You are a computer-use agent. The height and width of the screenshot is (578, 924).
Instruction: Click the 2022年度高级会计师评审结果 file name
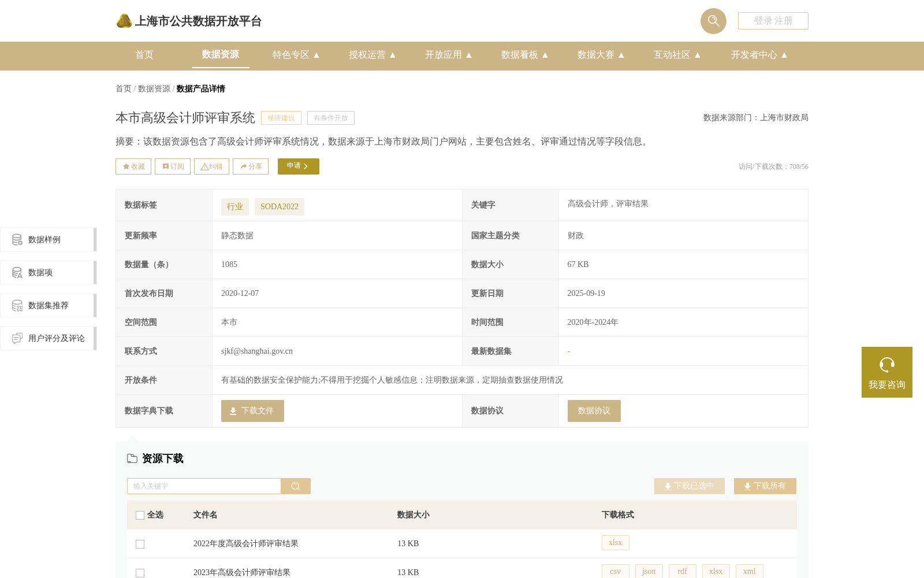[246, 544]
